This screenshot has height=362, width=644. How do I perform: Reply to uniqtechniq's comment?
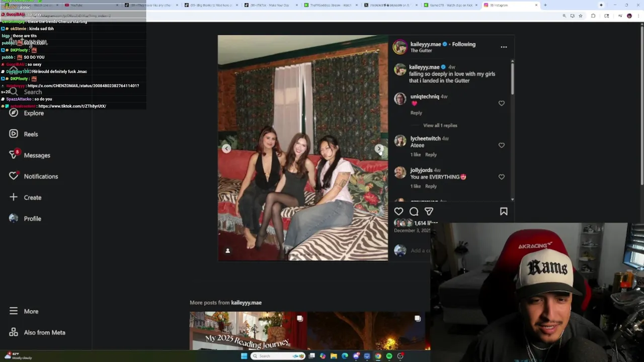pos(416,113)
